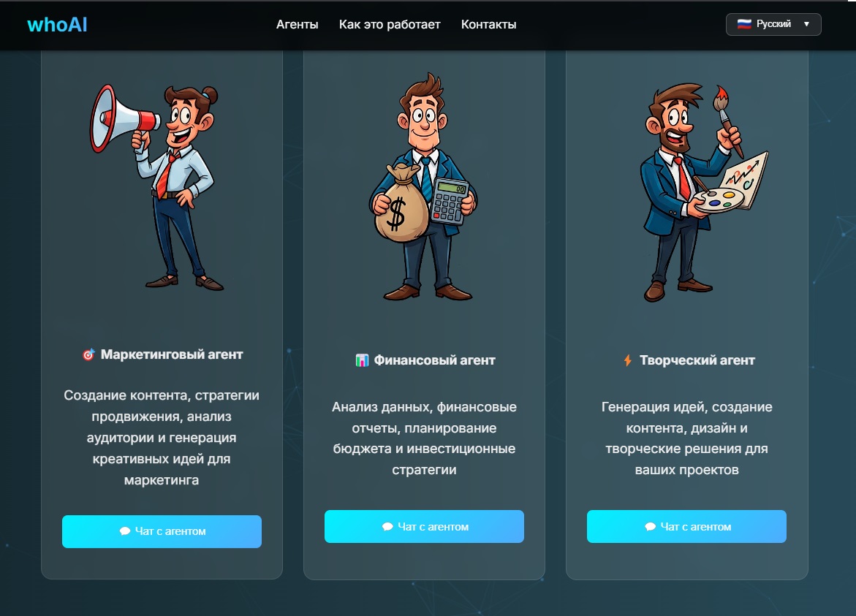Select the Маркетинговый агент heading
This screenshot has height=616, width=856.
171,354
